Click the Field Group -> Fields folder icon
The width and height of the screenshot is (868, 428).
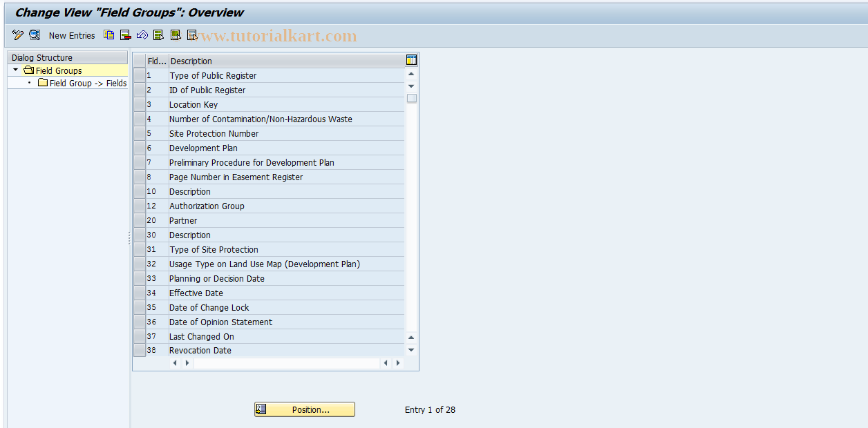pyautogui.click(x=43, y=83)
